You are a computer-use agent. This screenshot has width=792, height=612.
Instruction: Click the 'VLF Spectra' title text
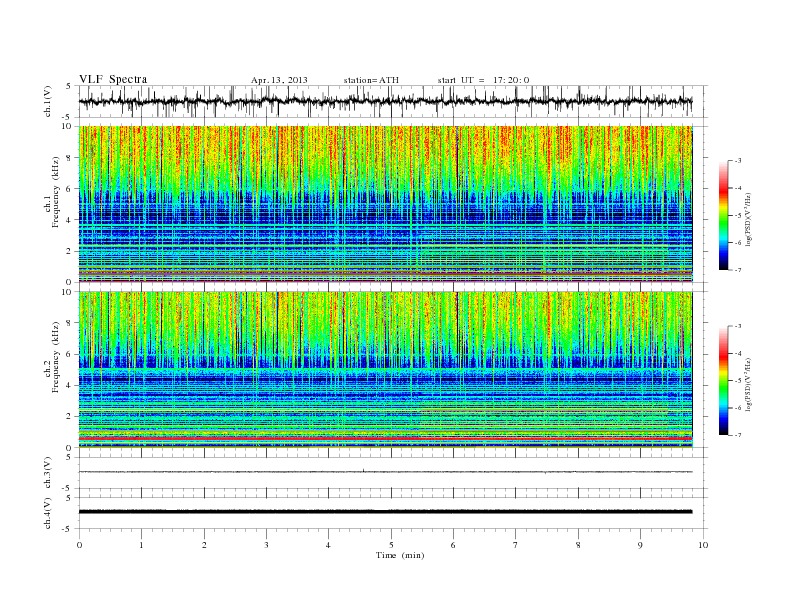pos(113,79)
